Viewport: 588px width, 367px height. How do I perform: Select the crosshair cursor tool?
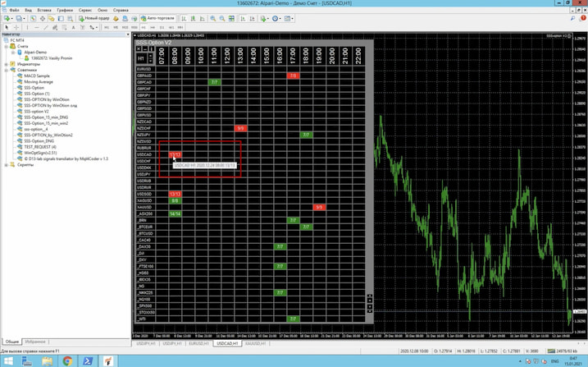coord(16,27)
